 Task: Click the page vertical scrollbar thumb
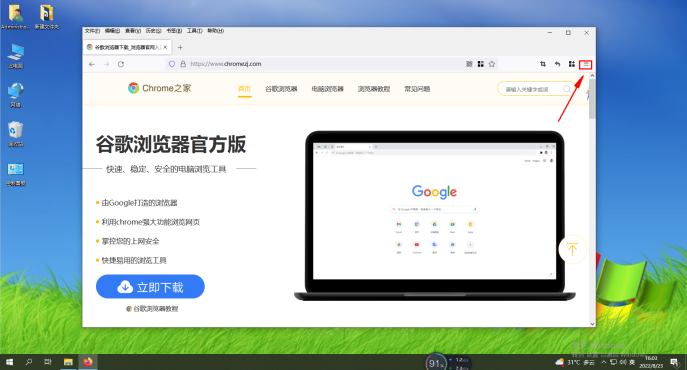click(x=592, y=99)
